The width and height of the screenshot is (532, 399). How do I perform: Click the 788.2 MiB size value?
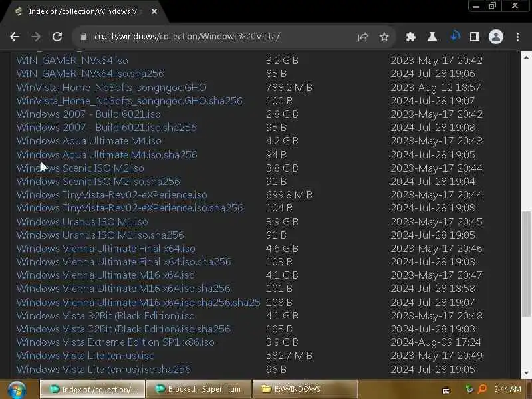tap(289, 88)
